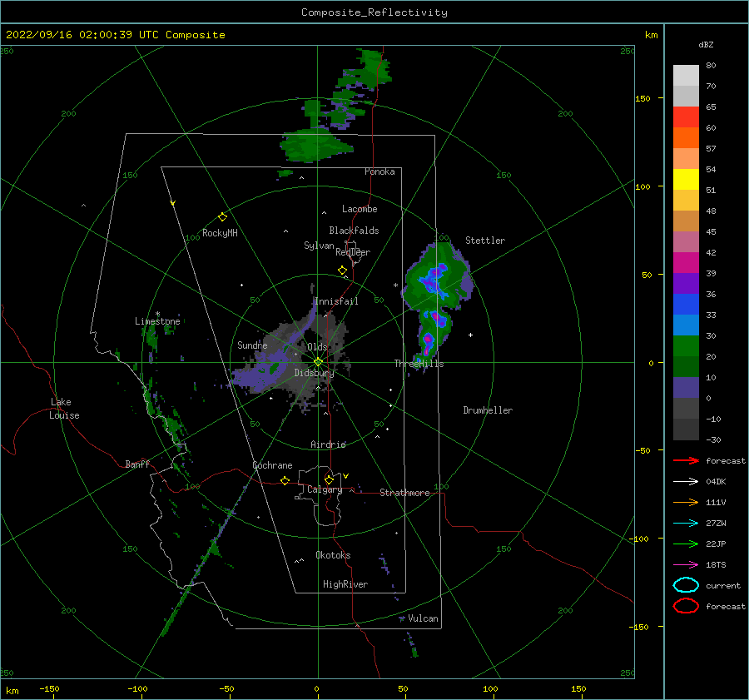The height and width of the screenshot is (700, 749).
Task: Click the asterisk marker west of Stettler storm
Action: tap(395, 285)
